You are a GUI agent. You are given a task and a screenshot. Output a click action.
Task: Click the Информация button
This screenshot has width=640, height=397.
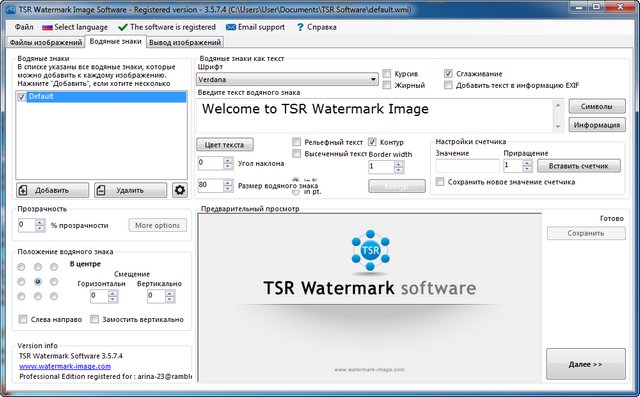coord(597,125)
